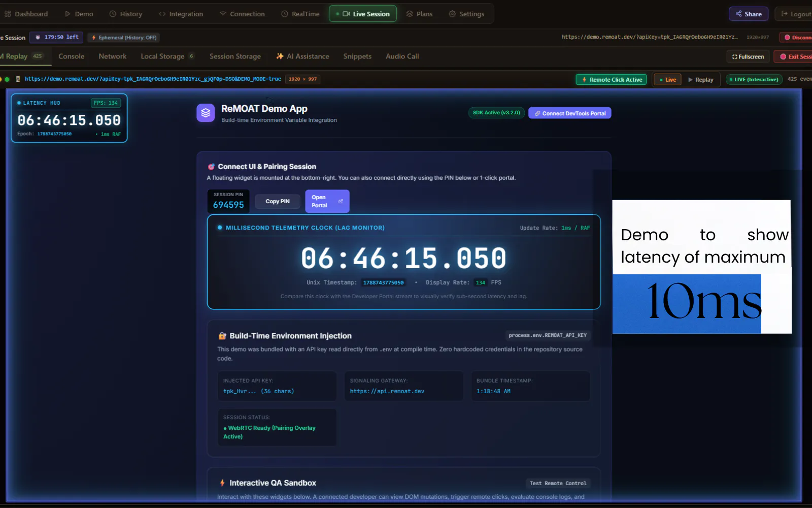Toggle the Ephemeral history mode badge
Image resolution: width=812 pixels, height=508 pixels.
(124, 38)
